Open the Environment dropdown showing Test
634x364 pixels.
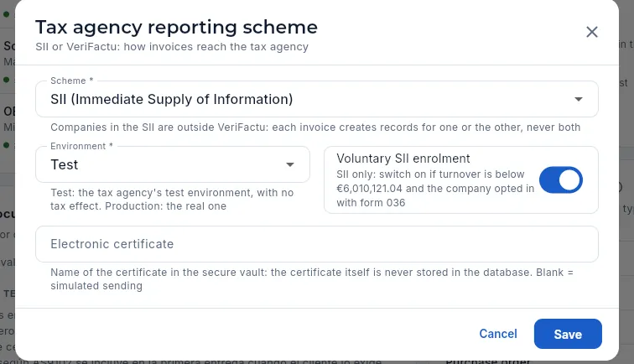point(173,164)
